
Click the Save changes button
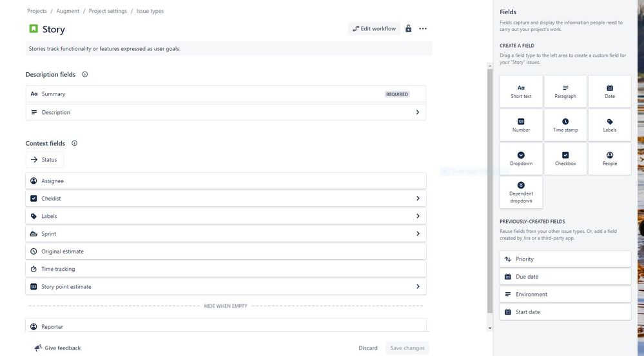pos(407,348)
